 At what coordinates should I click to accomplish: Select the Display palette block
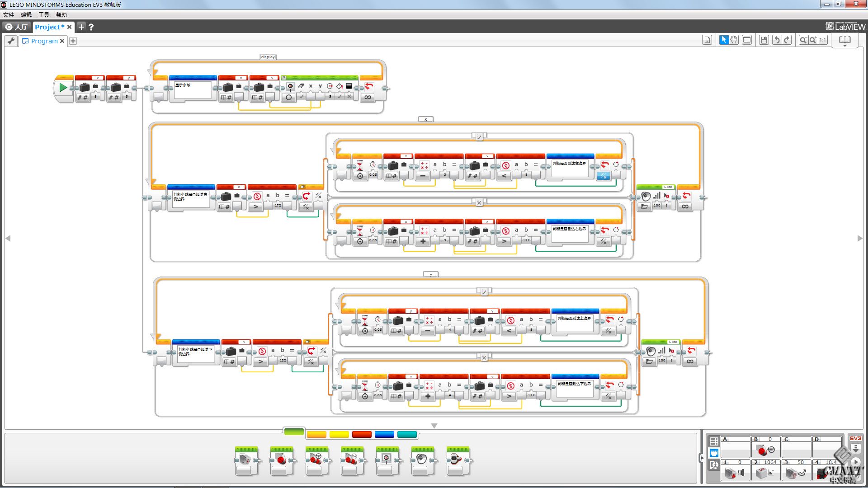[387, 461]
